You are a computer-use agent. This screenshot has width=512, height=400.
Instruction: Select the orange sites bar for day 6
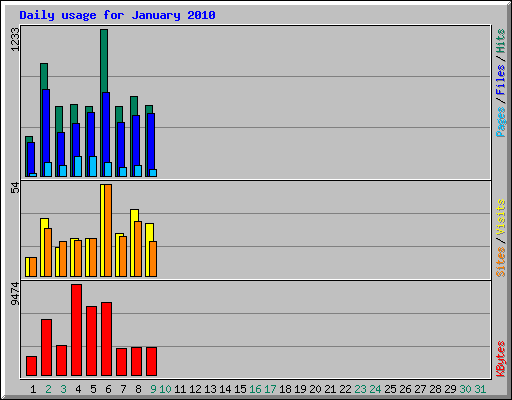pos(108,230)
